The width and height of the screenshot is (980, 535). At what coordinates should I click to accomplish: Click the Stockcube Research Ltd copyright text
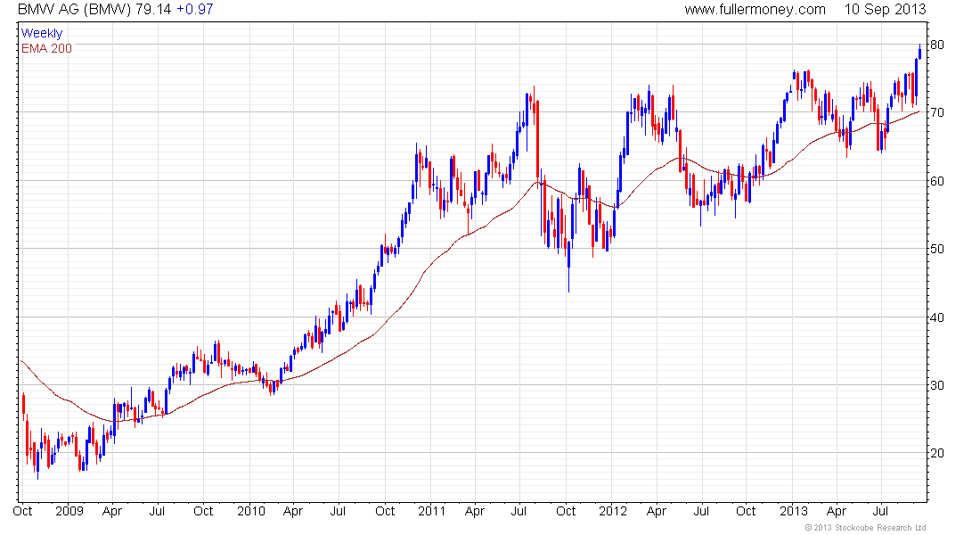[x=866, y=528]
